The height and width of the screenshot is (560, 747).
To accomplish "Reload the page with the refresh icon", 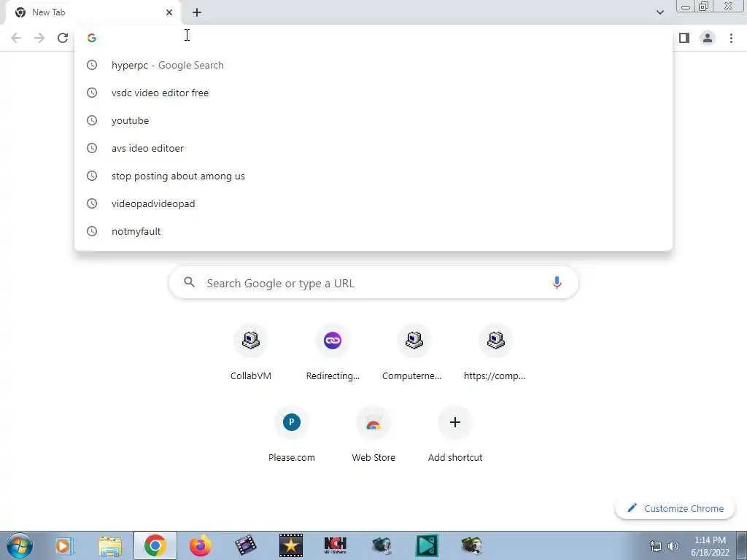I will [63, 38].
